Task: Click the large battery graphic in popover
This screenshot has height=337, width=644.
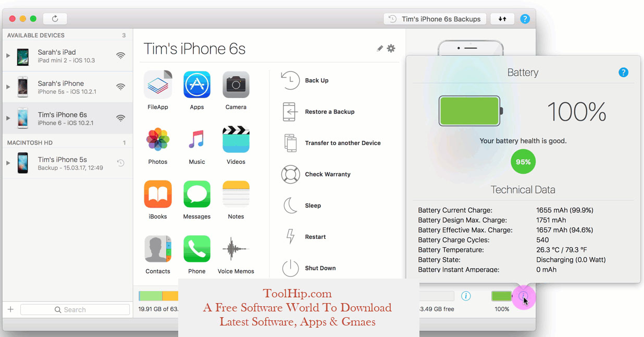Action: 470,111
